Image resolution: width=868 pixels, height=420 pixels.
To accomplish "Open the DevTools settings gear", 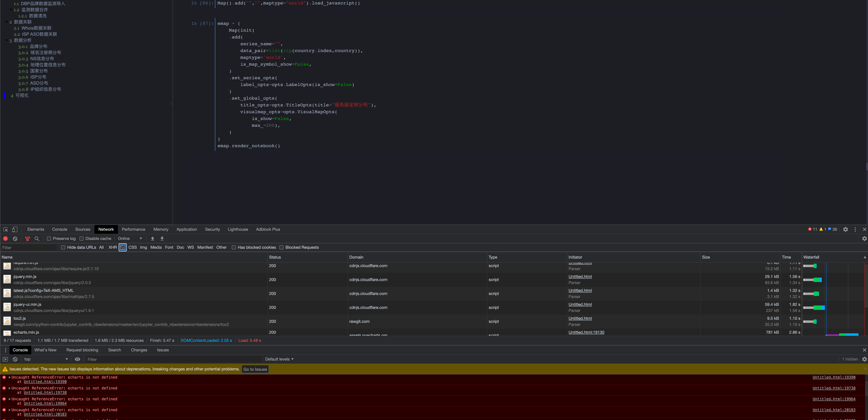I will pyautogui.click(x=845, y=229).
